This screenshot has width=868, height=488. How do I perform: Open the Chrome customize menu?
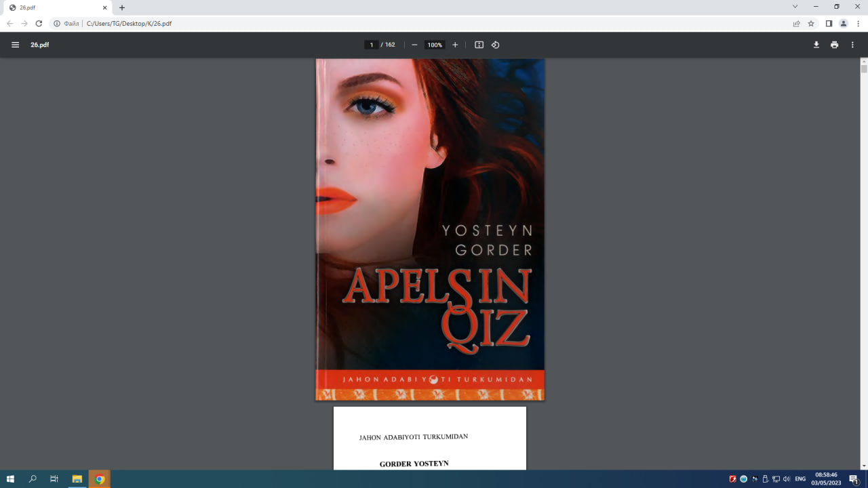point(858,23)
